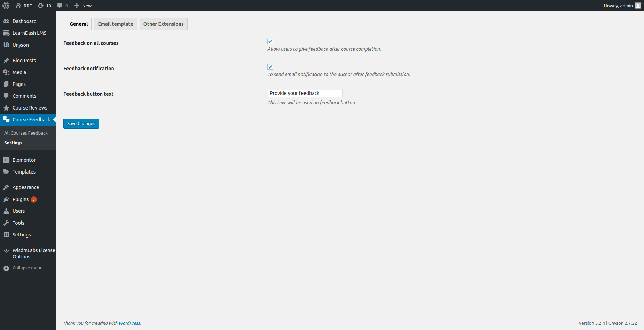Screen dimensions: 644x330
Task: Open the comments bubble icon in admin bar
Action: [60, 6]
